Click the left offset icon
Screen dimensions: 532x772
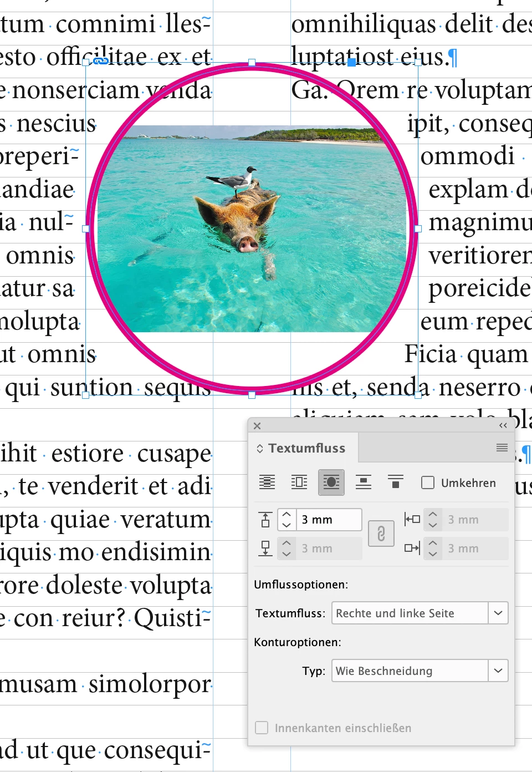412,520
